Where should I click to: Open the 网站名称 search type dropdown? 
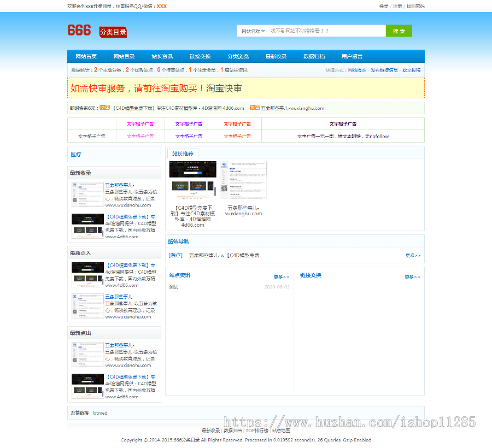[253, 31]
